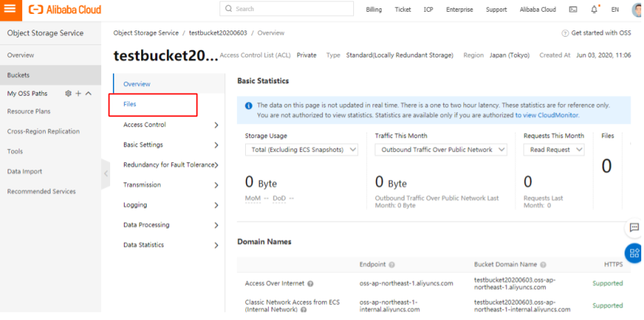Click testbucket20200603 breadcrumb link
This screenshot has width=644, height=320.
218,33
